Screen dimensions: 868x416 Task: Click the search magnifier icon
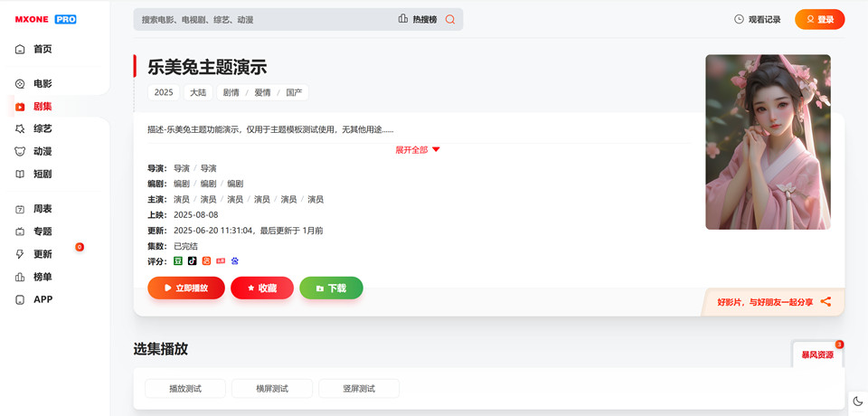pos(449,19)
